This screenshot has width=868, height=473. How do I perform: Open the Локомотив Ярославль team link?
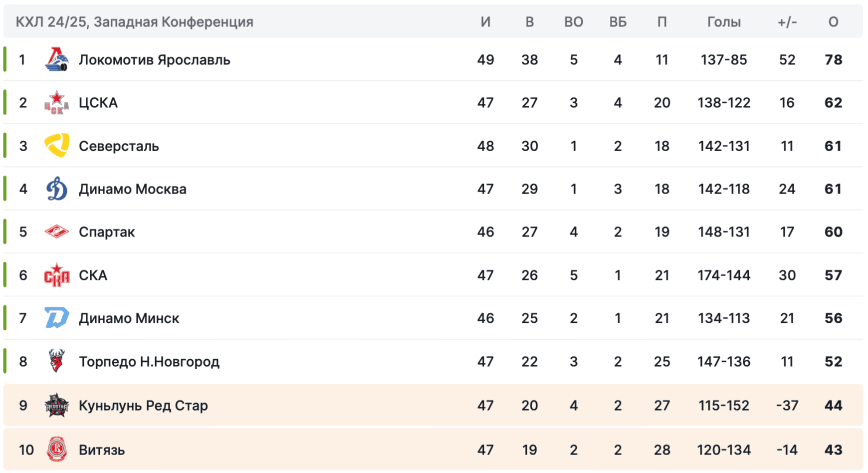coord(155,60)
